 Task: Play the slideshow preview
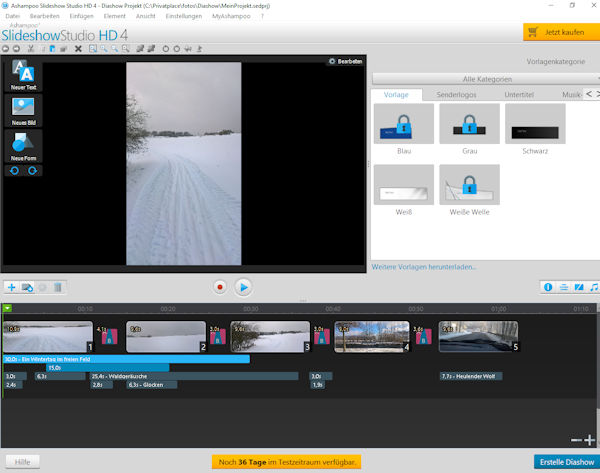pyautogui.click(x=243, y=287)
